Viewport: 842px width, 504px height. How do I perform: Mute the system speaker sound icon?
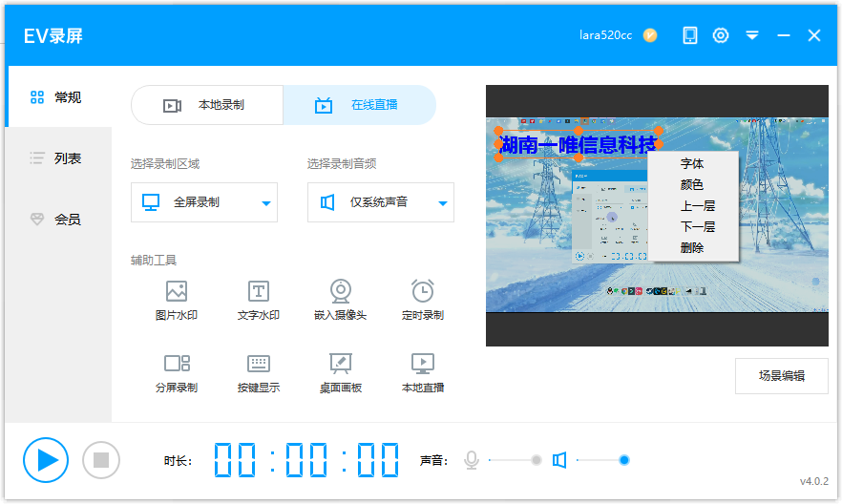(x=559, y=460)
